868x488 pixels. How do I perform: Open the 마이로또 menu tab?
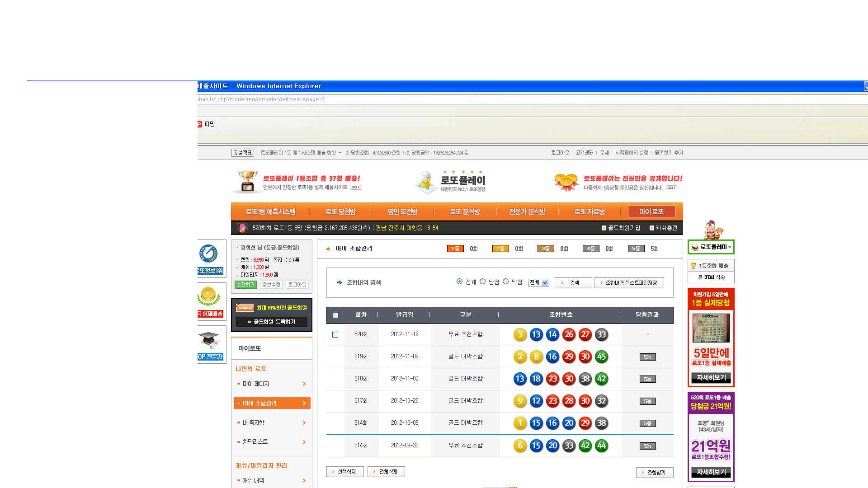tap(651, 212)
